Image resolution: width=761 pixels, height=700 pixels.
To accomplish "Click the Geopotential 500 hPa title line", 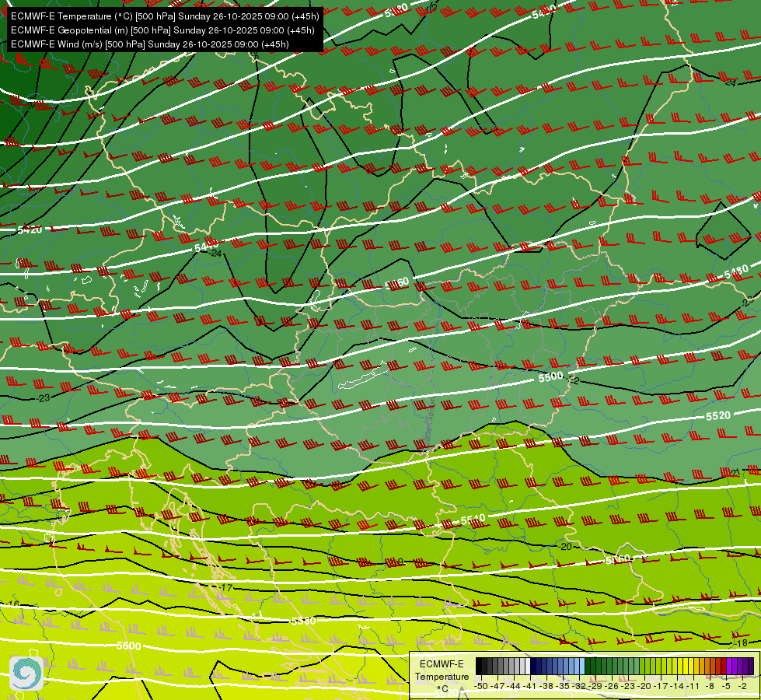I will 162,30.
